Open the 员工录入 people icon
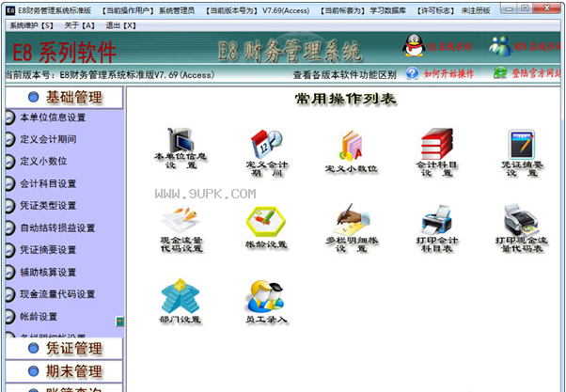Image resolution: width=566 pixels, height=392 pixels. (x=266, y=297)
